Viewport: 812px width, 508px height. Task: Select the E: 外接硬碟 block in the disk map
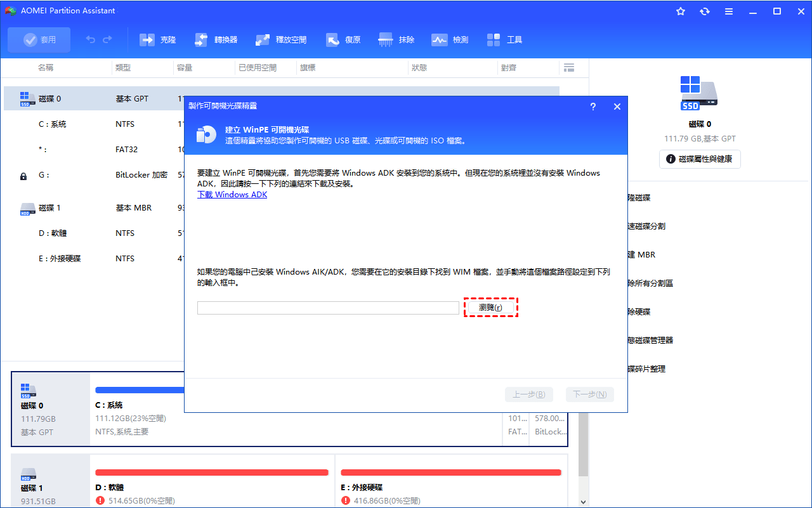click(x=451, y=481)
